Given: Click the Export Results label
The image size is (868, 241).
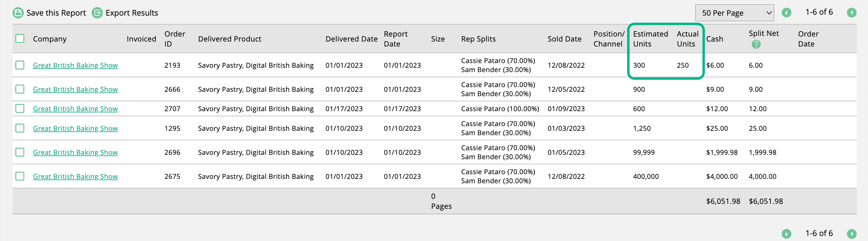Looking at the screenshot, I should point(132,13).
